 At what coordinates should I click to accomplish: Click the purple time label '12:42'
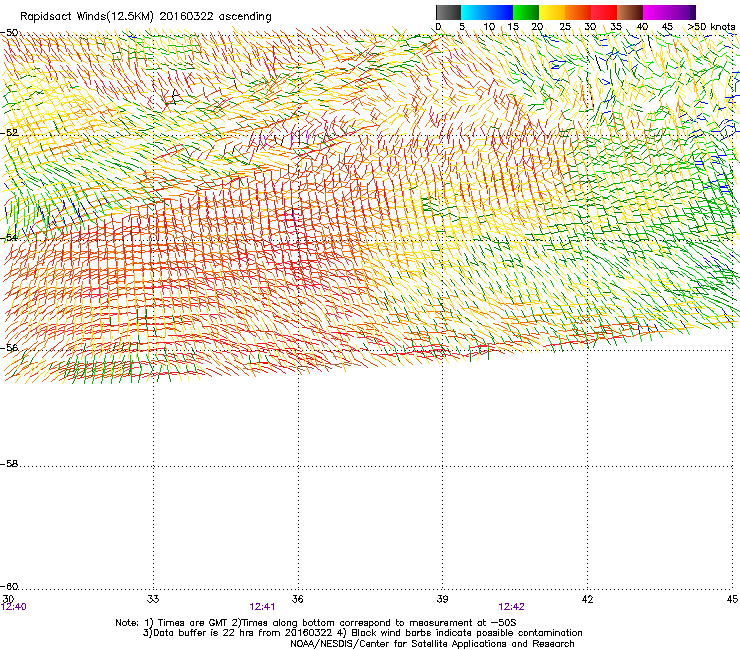pos(512,607)
